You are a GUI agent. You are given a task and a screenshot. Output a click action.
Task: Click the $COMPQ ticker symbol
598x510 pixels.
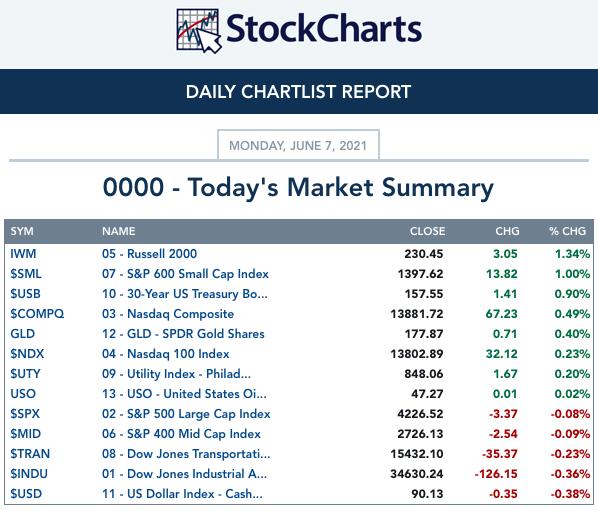[37, 314]
